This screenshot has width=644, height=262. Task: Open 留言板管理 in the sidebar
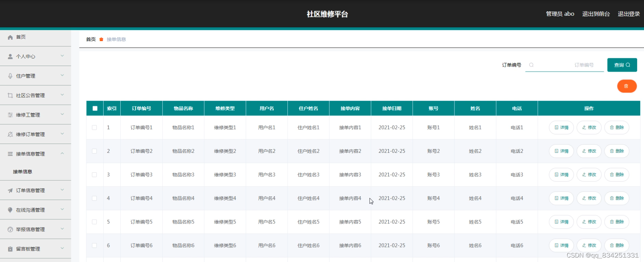click(35, 249)
